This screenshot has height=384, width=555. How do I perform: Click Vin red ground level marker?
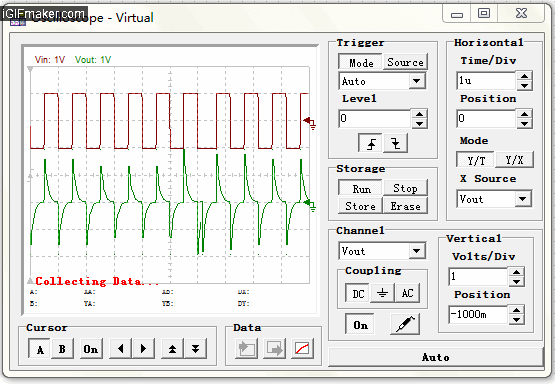point(310,123)
